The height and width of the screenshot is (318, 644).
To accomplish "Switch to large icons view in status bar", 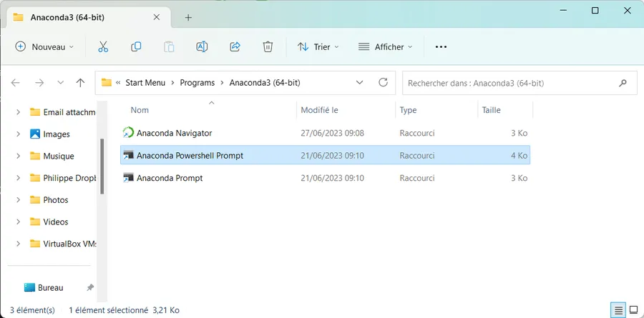I will (x=634, y=310).
